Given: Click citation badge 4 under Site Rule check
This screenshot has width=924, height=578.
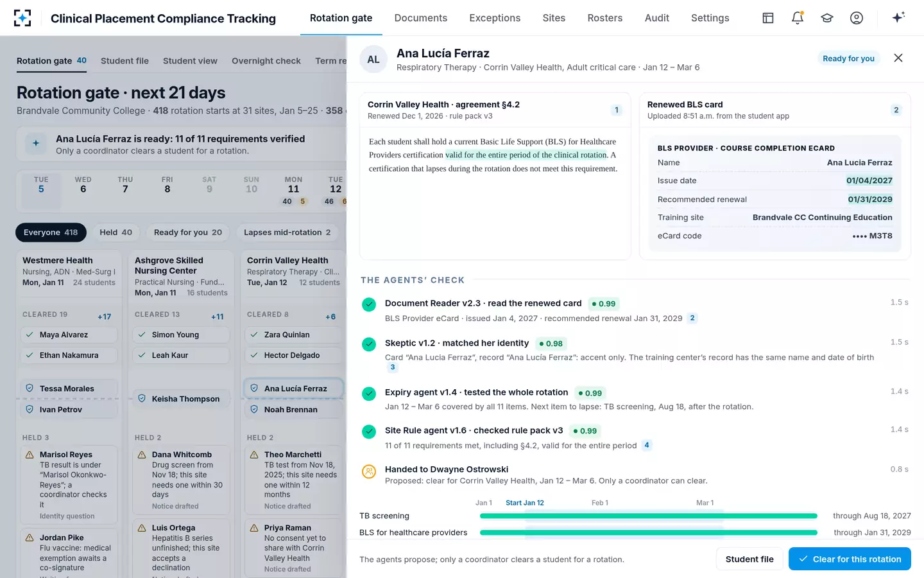Looking at the screenshot, I should 647,445.
